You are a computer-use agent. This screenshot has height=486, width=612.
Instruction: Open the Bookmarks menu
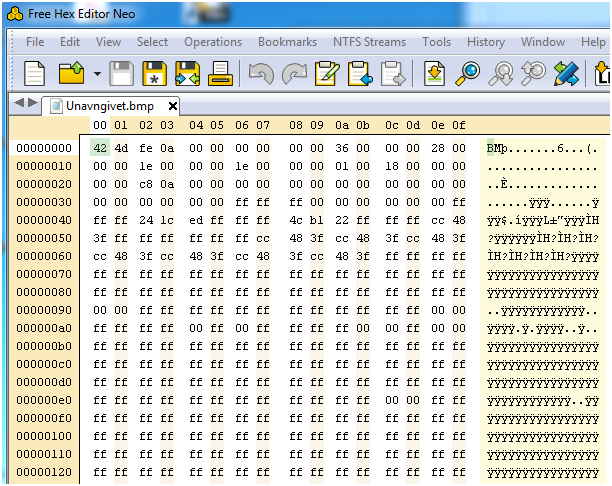[287, 42]
